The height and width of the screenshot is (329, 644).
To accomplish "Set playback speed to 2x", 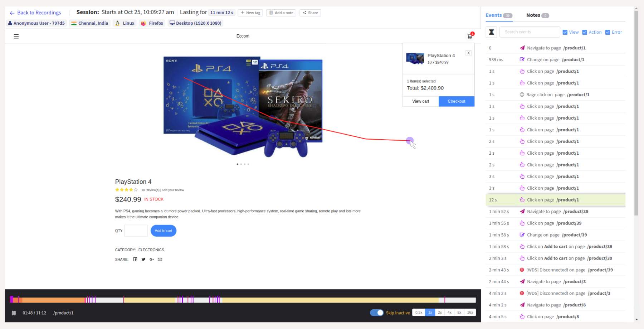I will tap(440, 313).
